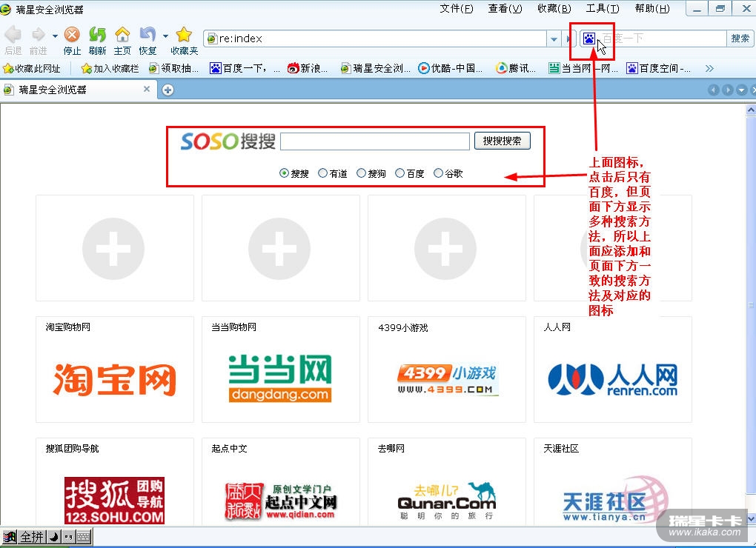Open 瑞星安全浏 bookmark
The height and width of the screenshot is (548, 756).
(x=375, y=68)
